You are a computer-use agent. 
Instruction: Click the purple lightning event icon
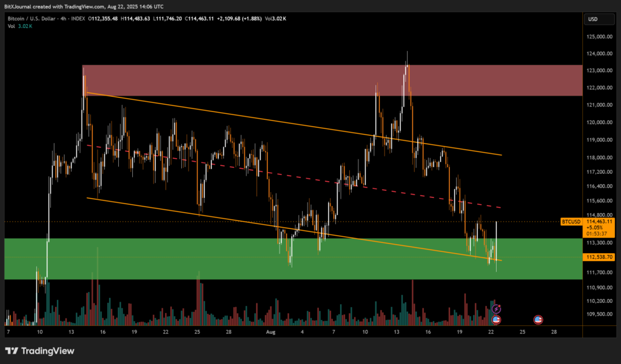point(497,309)
